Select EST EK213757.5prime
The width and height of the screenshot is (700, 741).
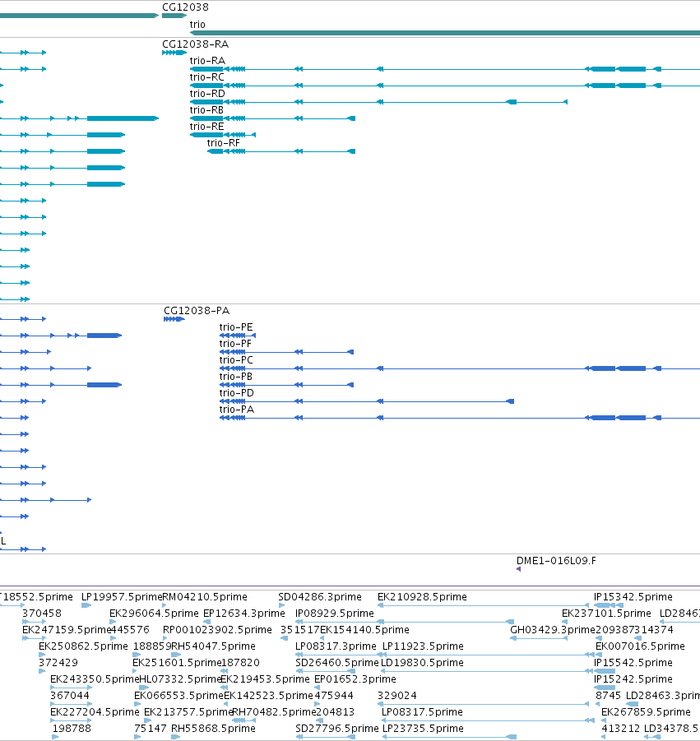[188, 712]
